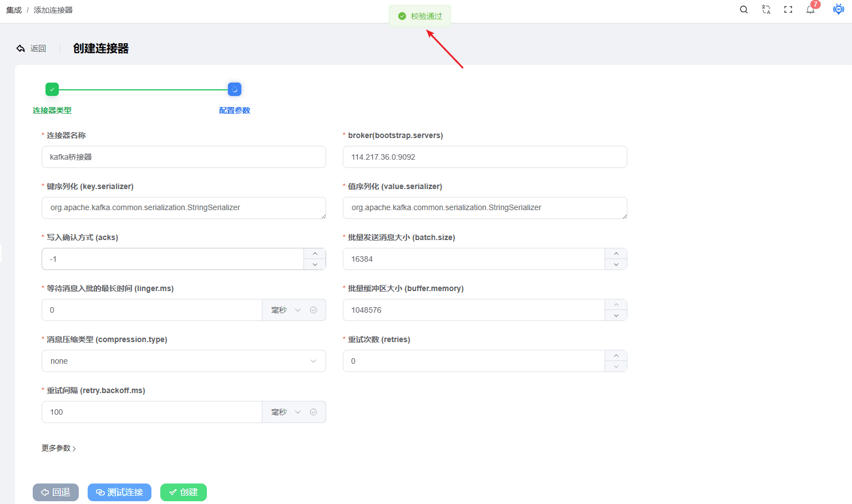852x504 pixels.
Task: Expand the 更多参数 section
Action: (x=59, y=448)
